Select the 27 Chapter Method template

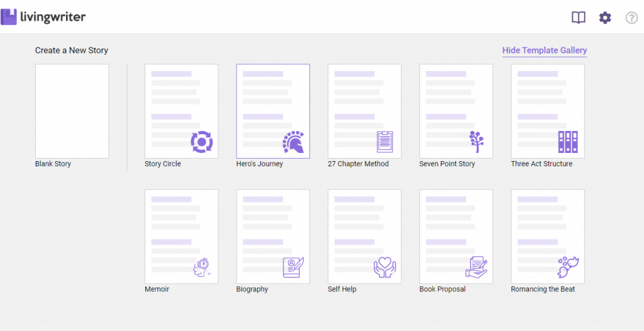click(x=365, y=111)
